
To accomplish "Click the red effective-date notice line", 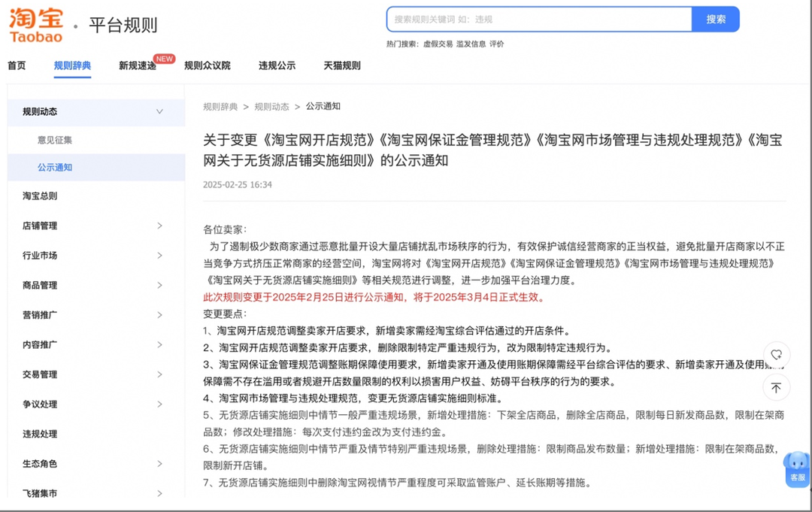I will 374,297.
